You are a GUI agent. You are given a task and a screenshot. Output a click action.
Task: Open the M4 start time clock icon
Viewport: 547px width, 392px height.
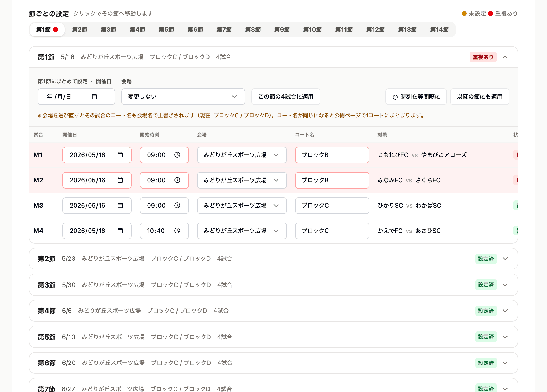177,231
